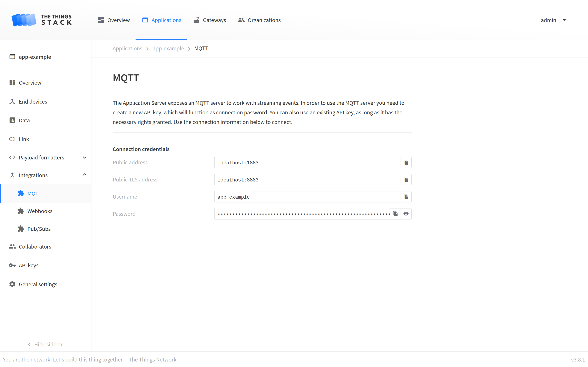The width and height of the screenshot is (588, 367).
Task: Collapse the Integrations section
Action: click(x=84, y=175)
